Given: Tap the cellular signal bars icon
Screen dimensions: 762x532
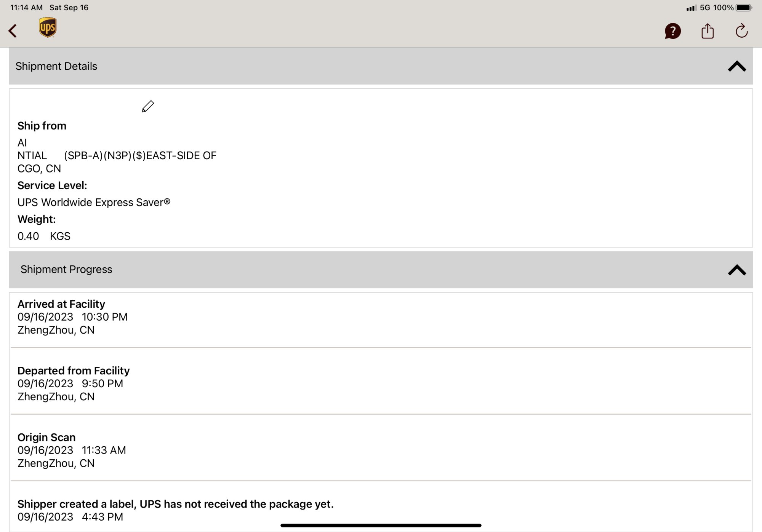Looking at the screenshot, I should [x=691, y=8].
